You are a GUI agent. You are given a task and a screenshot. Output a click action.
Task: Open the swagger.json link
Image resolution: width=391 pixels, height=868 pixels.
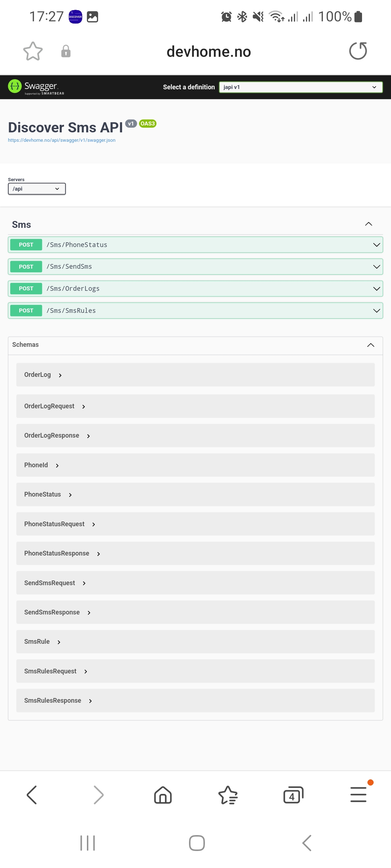coord(62,140)
